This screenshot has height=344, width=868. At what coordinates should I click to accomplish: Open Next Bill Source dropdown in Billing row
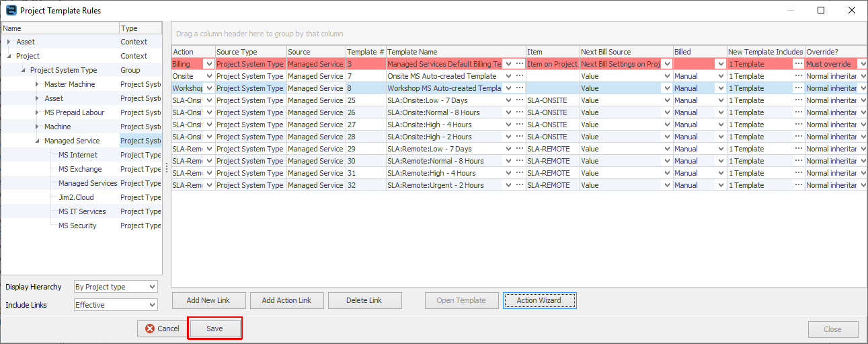coord(666,64)
